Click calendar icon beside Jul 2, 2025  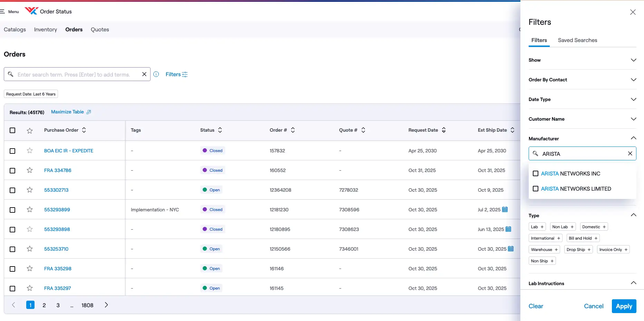click(505, 210)
